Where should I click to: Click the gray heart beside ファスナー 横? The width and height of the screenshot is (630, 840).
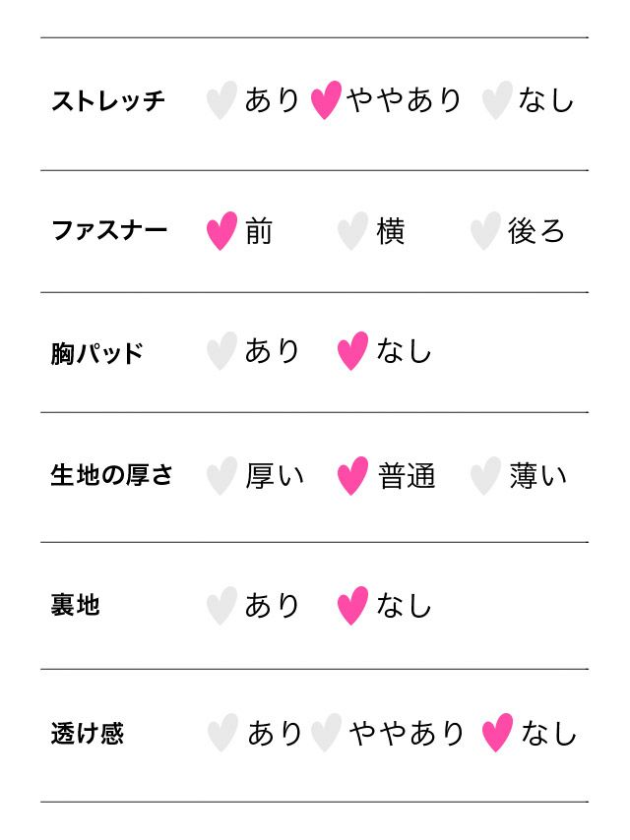352,231
